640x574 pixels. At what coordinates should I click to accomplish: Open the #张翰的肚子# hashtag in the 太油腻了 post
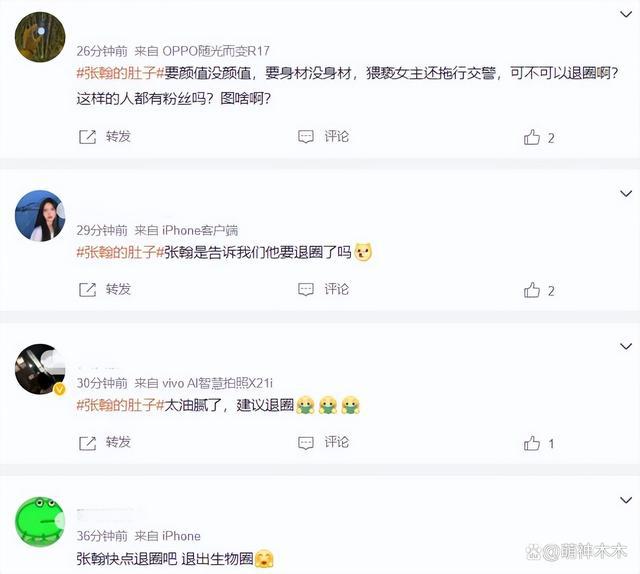pos(120,405)
